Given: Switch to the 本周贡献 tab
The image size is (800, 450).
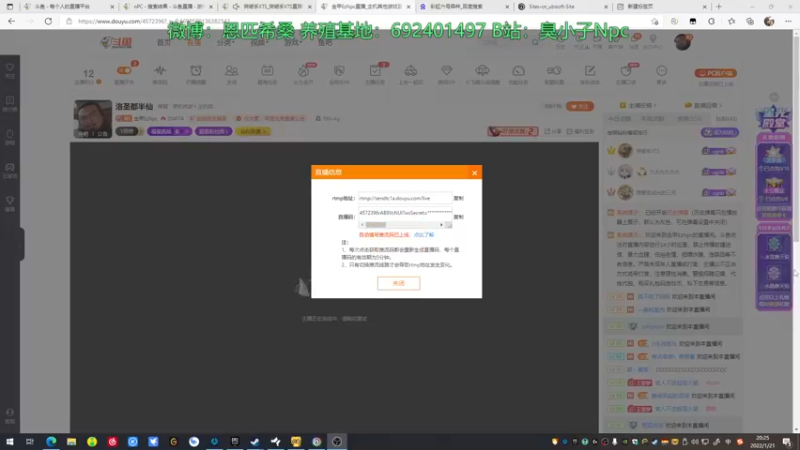Looking at the screenshot, I should click(653, 118).
